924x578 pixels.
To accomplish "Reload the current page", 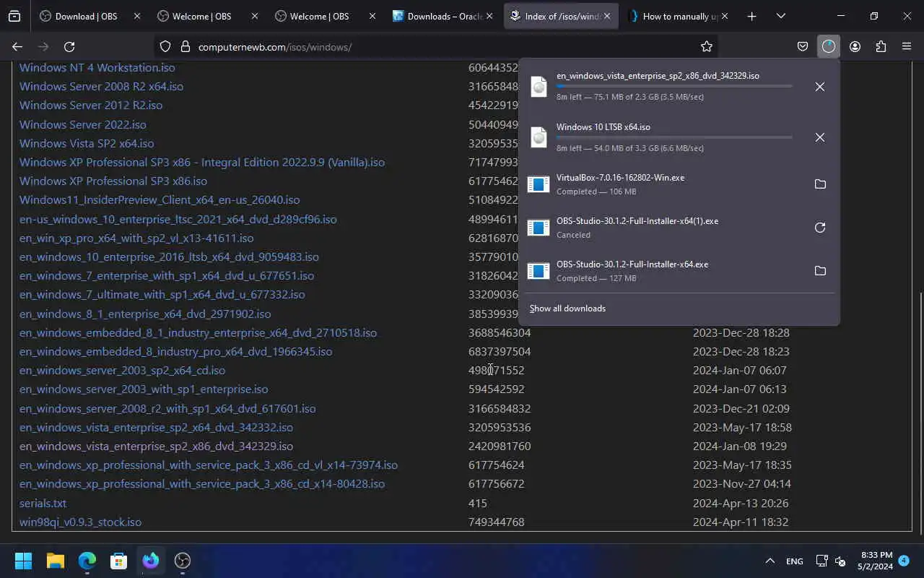I will pyautogui.click(x=69, y=46).
